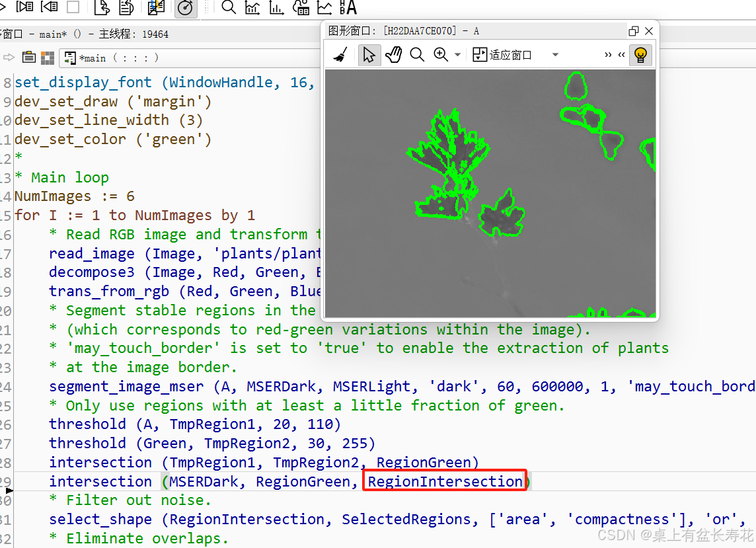756x548 pixels.
Task: Clear graphics window with the broom icon
Action: pos(341,54)
